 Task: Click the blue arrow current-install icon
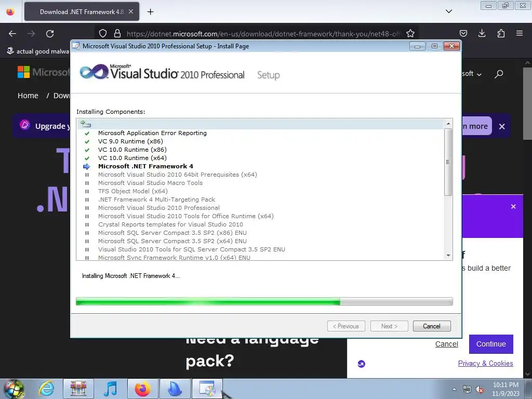(x=87, y=167)
